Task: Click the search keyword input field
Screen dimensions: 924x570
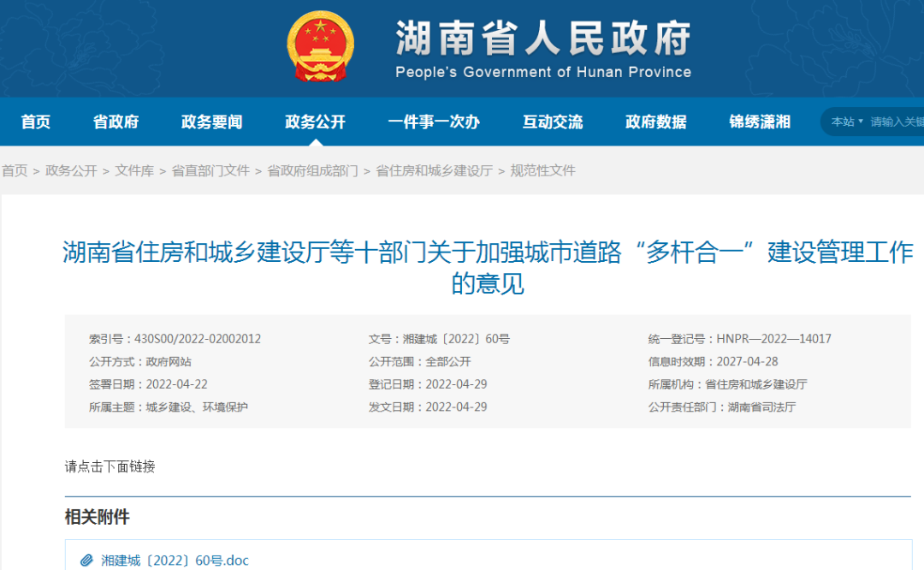Action: (x=897, y=122)
